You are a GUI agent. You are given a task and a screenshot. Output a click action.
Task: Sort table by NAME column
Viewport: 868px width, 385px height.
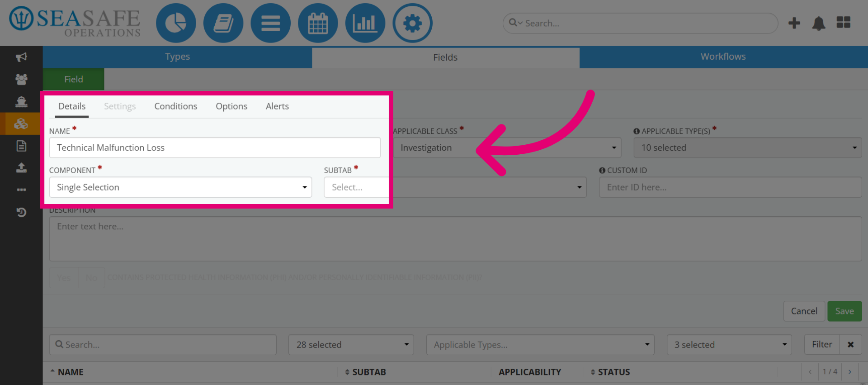tap(66, 372)
